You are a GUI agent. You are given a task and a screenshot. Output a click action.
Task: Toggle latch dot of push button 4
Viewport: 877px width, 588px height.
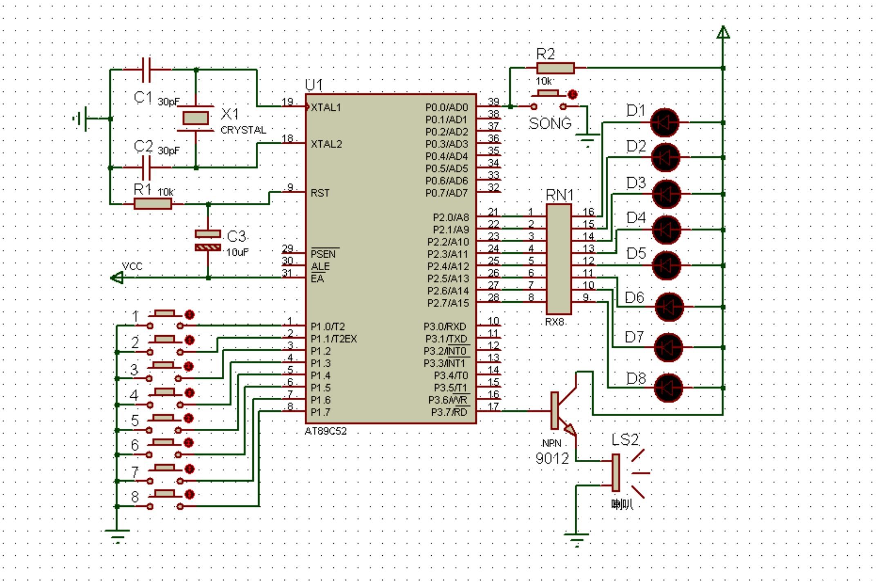(189, 393)
